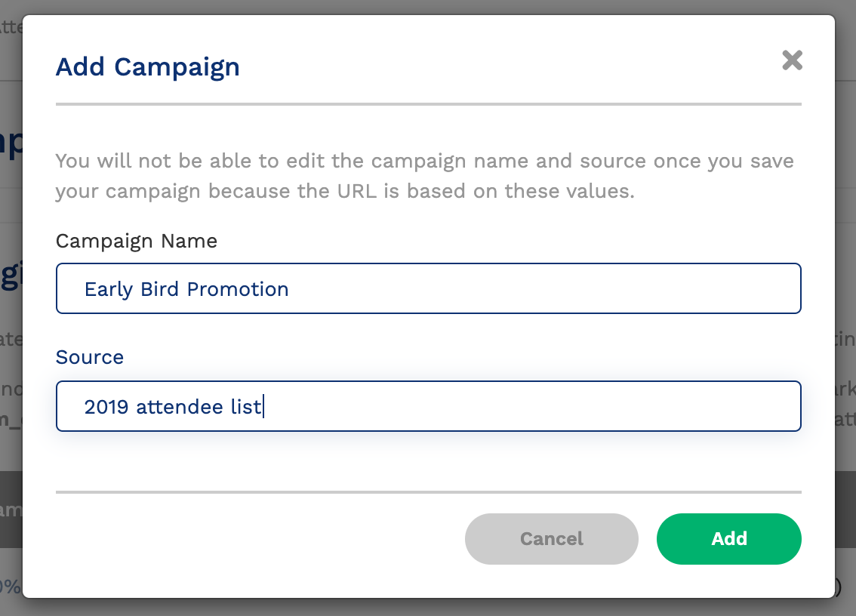Click the 'Add Campaign' dialog title

coord(147,67)
